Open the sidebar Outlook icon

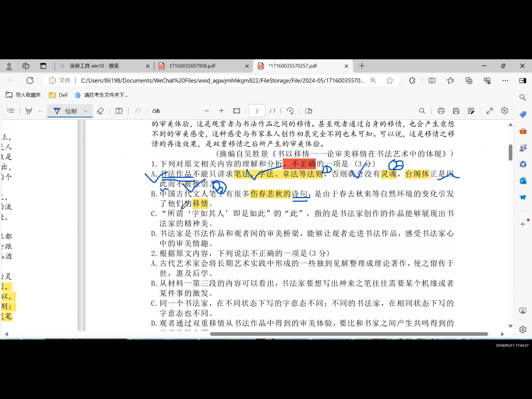coord(523,181)
